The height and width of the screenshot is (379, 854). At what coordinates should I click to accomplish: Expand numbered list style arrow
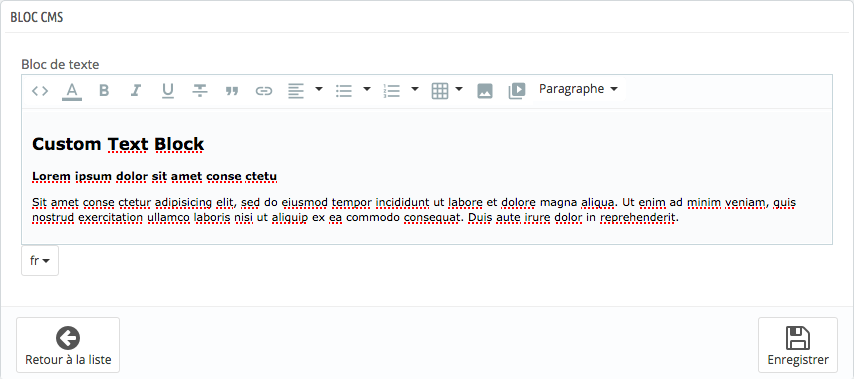(415, 89)
